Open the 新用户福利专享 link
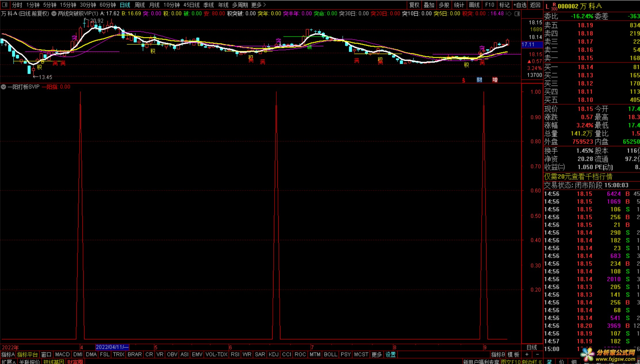Screen dimensions: 640x364 coord(481,362)
